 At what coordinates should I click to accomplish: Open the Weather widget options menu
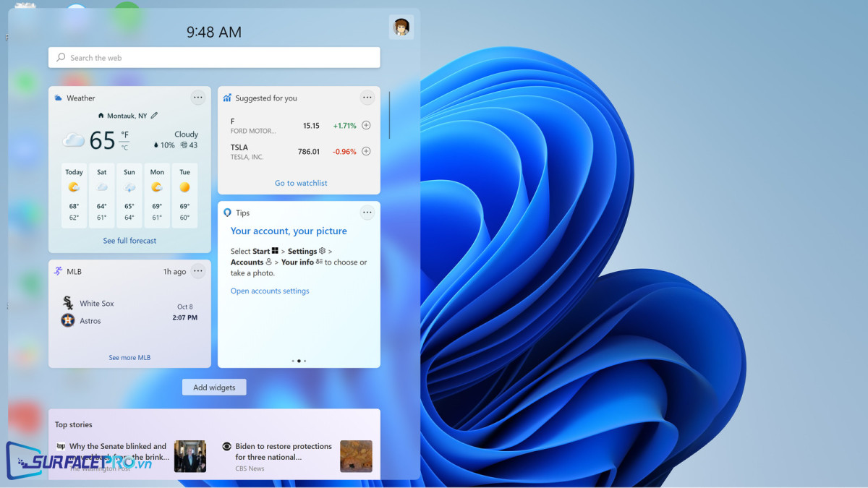coord(198,98)
